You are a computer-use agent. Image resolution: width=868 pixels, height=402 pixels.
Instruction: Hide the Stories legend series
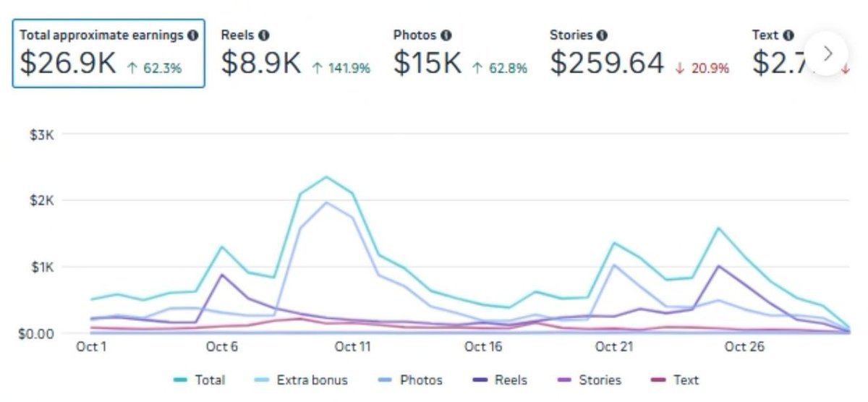coord(590,380)
